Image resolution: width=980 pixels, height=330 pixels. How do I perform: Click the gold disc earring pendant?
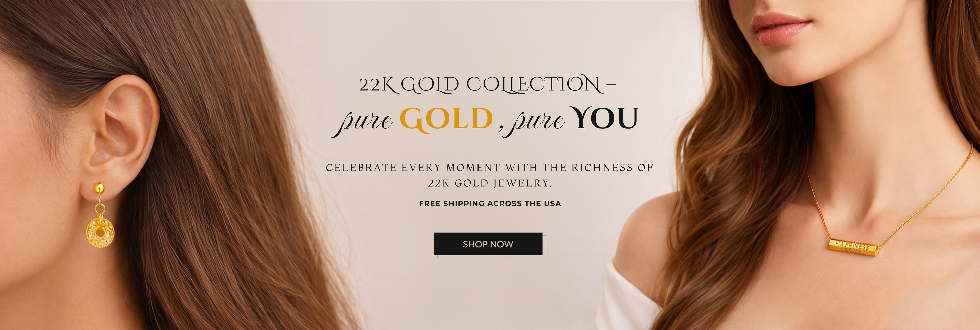[x=100, y=232]
